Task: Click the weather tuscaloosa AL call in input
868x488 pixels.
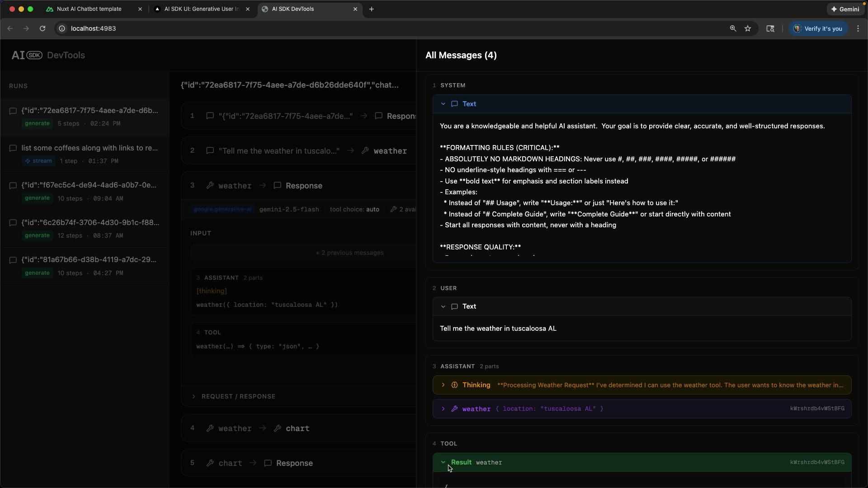Action: pos(267,305)
